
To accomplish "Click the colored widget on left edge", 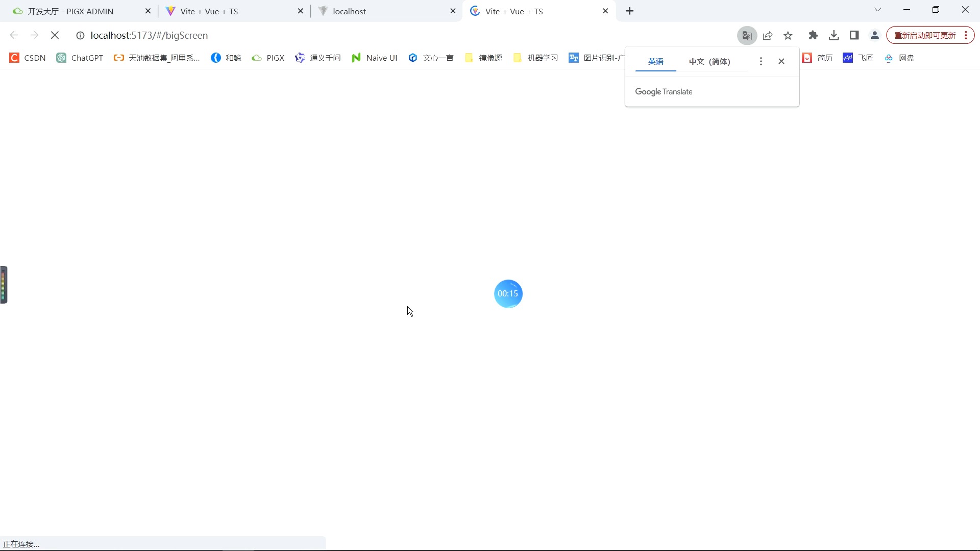I will [4, 285].
